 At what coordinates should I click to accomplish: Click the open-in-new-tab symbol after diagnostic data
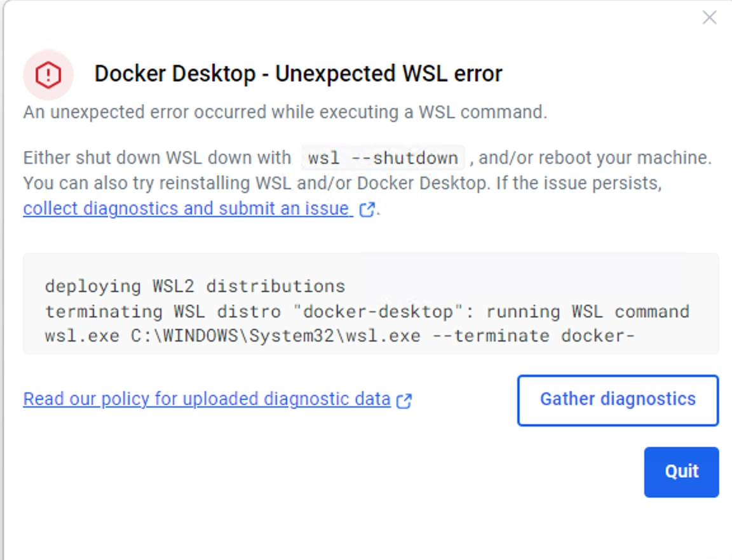[x=405, y=400]
